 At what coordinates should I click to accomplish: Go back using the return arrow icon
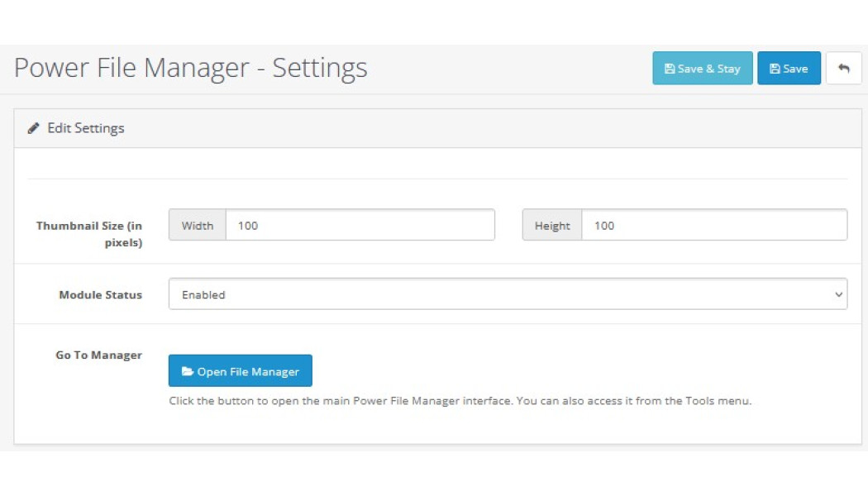click(844, 68)
